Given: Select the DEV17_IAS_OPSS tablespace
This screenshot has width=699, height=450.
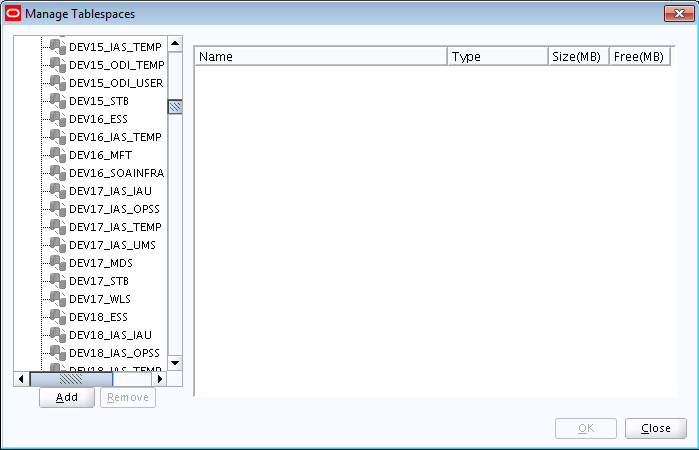Looking at the screenshot, I should pyautogui.click(x=114, y=209).
